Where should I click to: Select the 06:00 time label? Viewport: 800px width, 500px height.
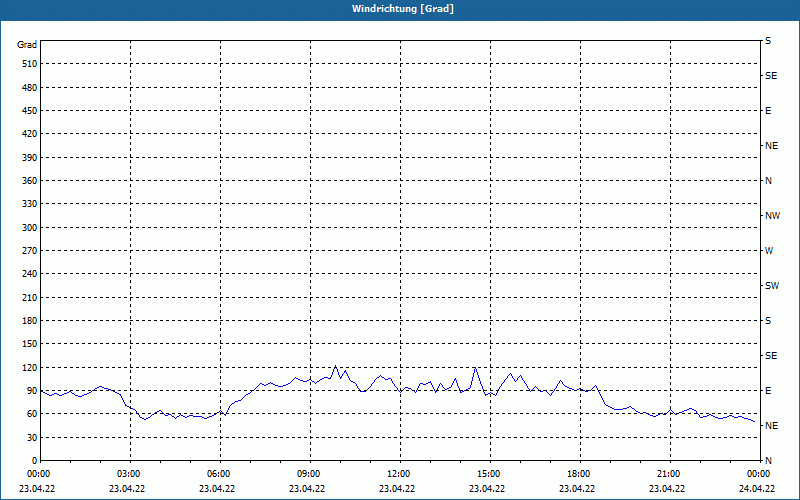tap(219, 473)
